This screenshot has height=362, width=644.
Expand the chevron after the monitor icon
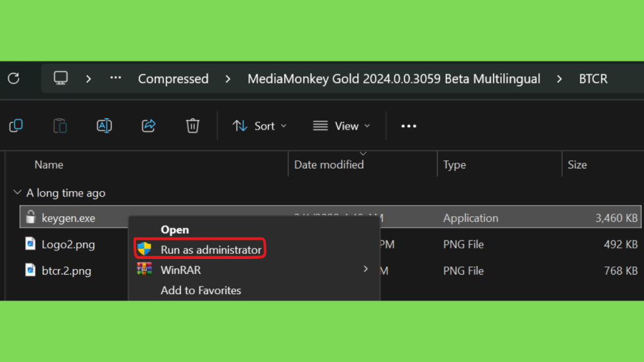[88, 79]
